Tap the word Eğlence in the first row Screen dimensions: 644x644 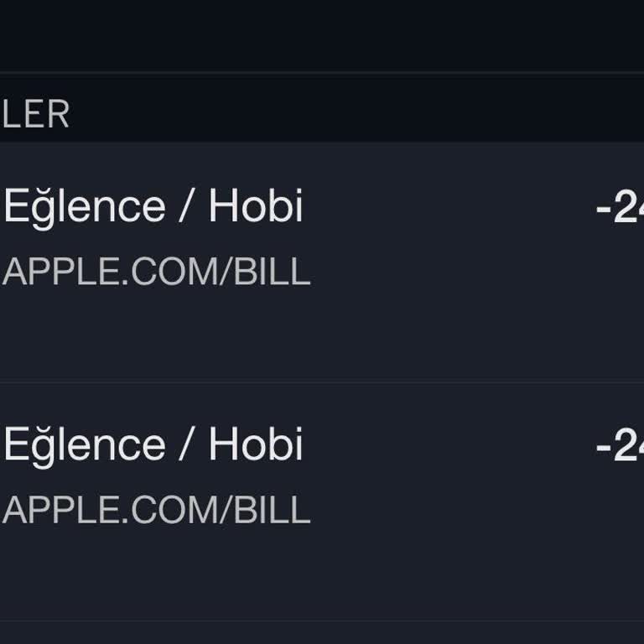[84, 206]
